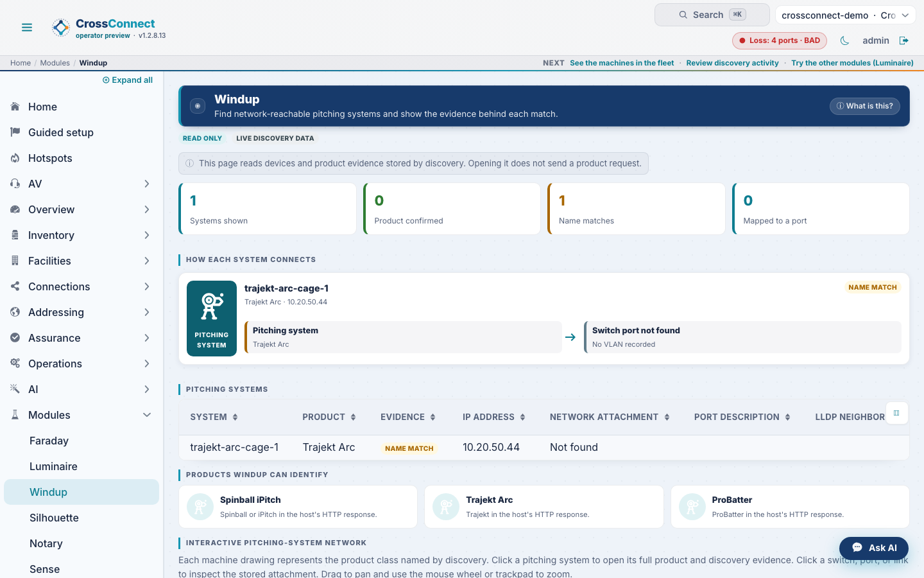
Task: Click the Modules breadcrumb link
Action: [55, 63]
